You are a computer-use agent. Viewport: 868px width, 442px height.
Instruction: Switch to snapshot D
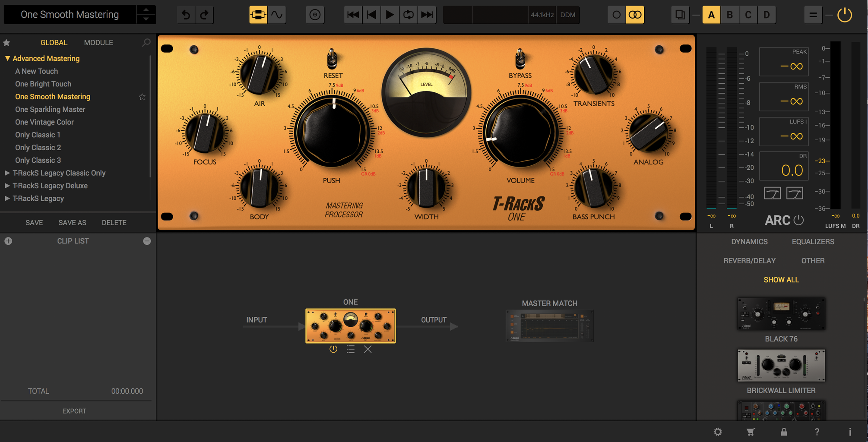tap(767, 15)
